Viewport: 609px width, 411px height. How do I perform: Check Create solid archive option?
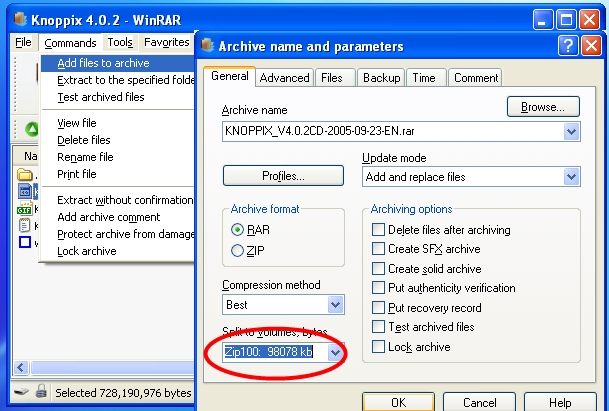(x=378, y=268)
